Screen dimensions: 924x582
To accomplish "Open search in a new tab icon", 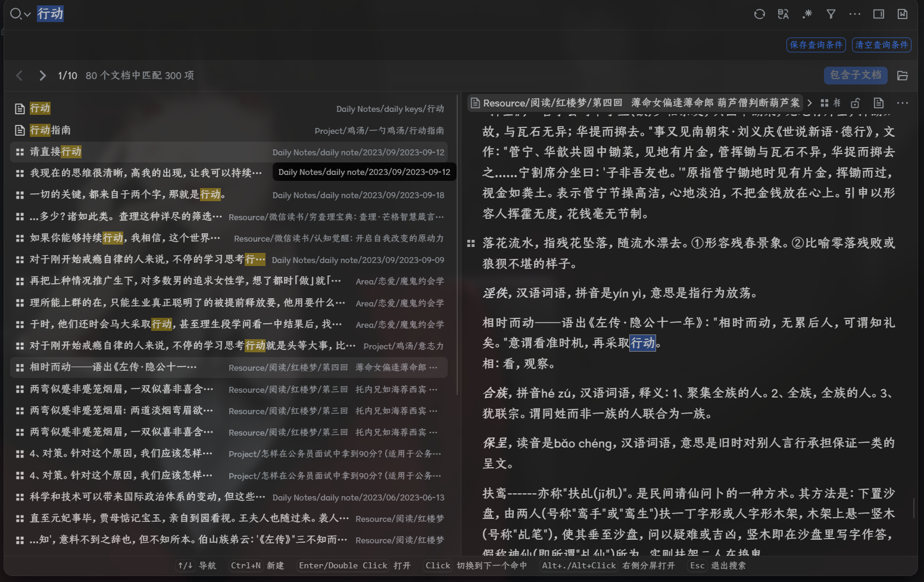I will [x=903, y=14].
